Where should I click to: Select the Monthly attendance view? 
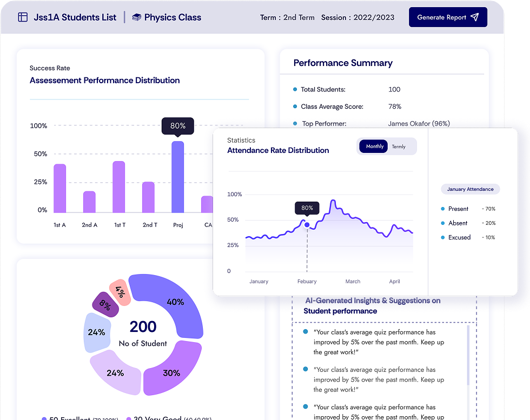(x=374, y=146)
